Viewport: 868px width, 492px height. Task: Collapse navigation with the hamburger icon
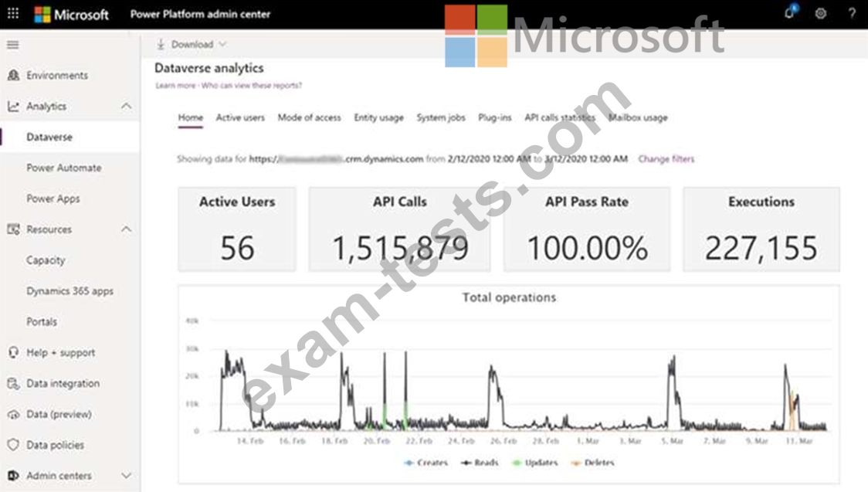point(12,45)
